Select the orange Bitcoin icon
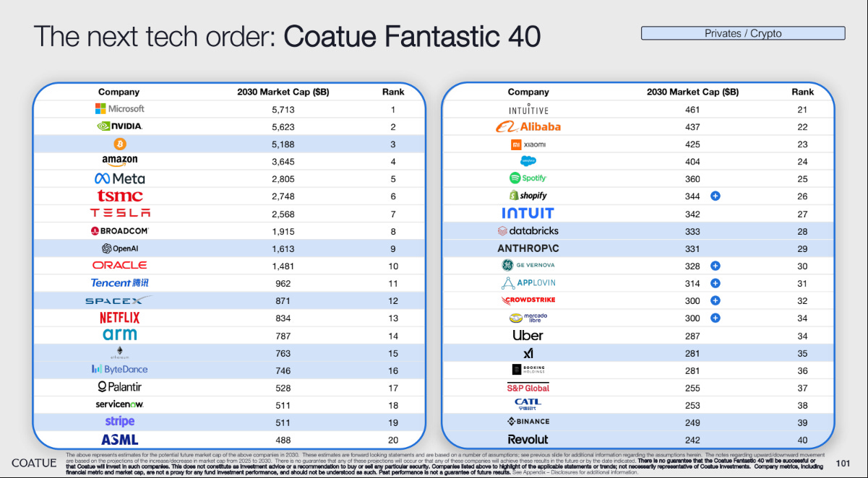Screen dimensions: 868x478 pyautogui.click(x=119, y=144)
